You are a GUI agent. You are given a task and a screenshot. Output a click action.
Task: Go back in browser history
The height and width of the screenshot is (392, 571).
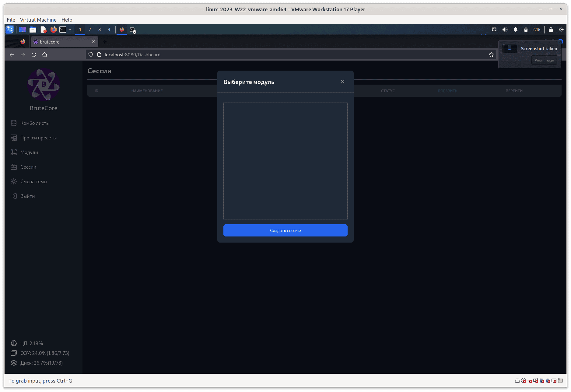(x=12, y=55)
